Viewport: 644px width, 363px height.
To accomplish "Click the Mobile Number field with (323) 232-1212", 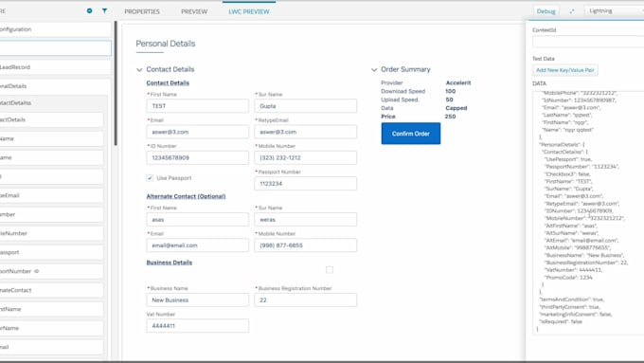I will [x=305, y=158].
